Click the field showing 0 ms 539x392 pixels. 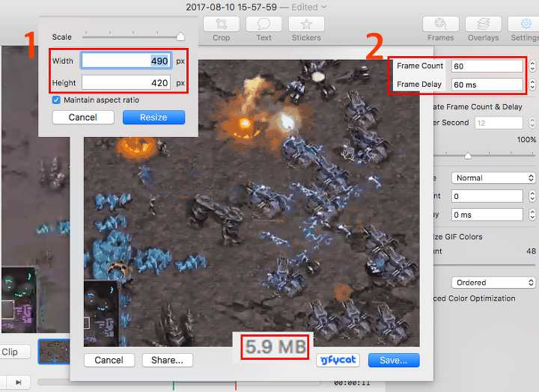(x=487, y=215)
